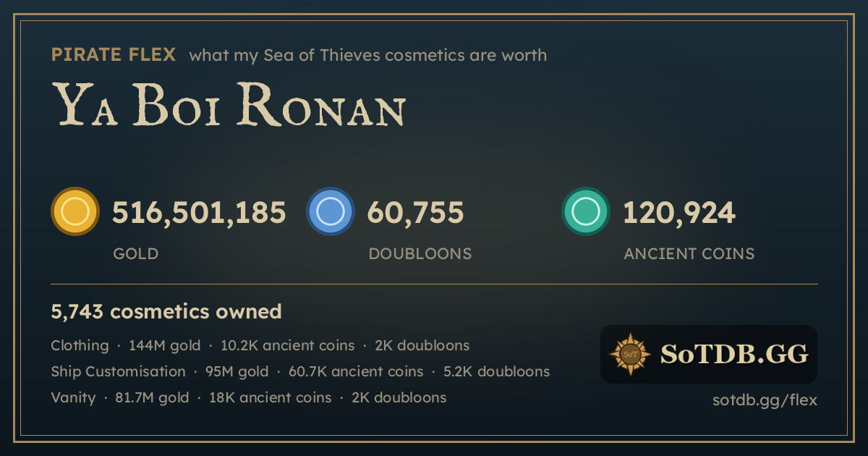Select the Ya Boi Ronan title
The width and height of the screenshot is (868, 456).
[228, 104]
